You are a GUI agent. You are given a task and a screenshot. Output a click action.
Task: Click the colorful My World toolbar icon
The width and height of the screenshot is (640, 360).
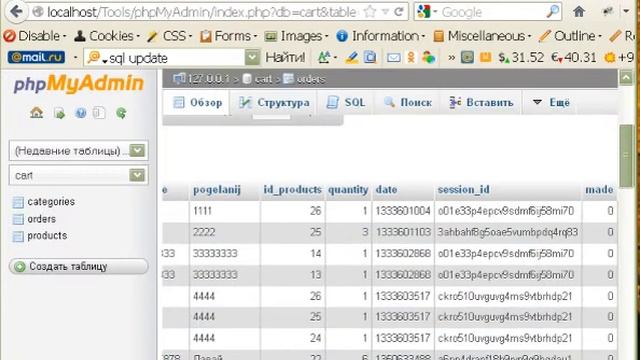pyautogui.click(x=429, y=58)
